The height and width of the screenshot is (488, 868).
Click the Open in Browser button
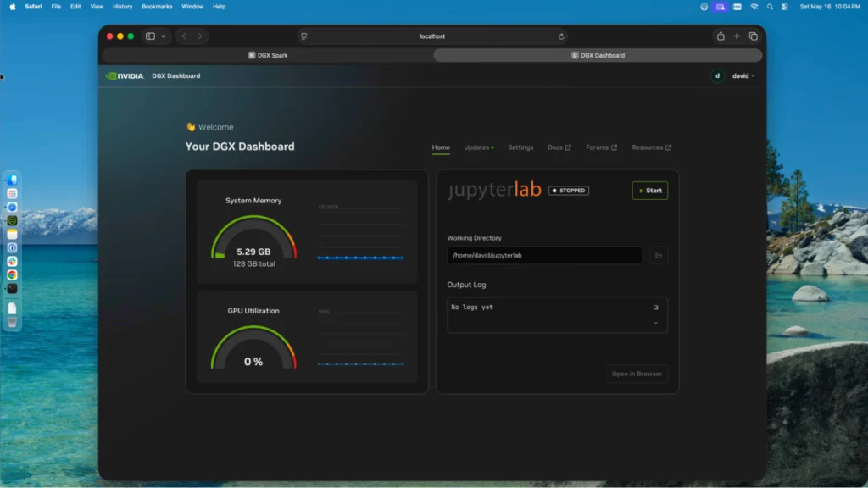tap(637, 374)
